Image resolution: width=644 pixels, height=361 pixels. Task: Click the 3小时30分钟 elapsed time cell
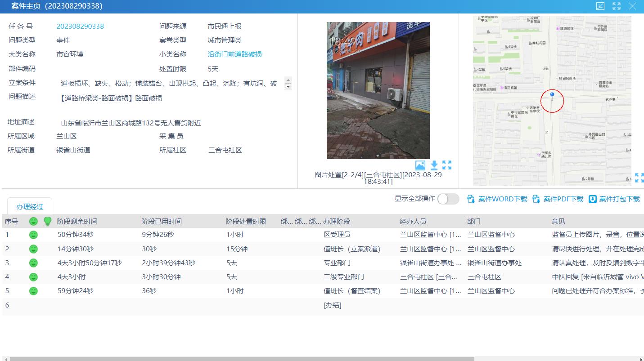161,277
